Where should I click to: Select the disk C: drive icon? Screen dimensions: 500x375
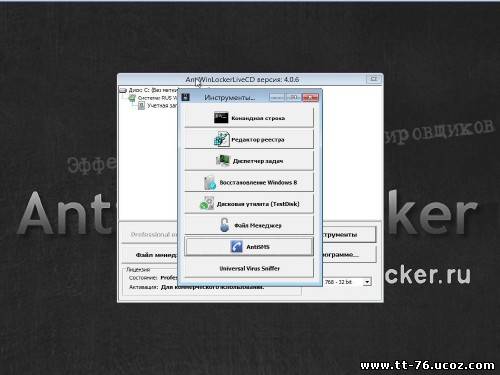(123, 90)
